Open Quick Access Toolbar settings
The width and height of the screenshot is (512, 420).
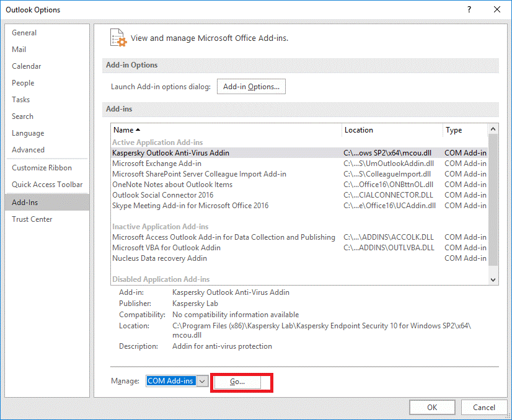tap(47, 185)
